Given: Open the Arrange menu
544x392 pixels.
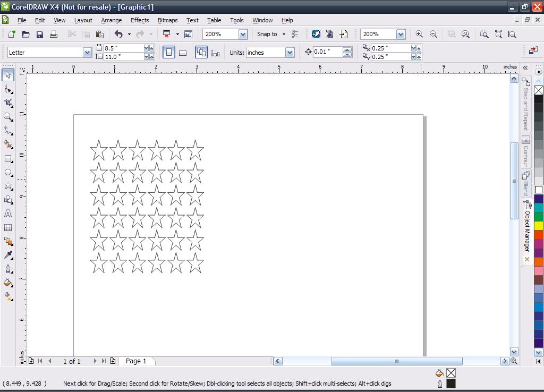Looking at the screenshot, I should pos(111,20).
